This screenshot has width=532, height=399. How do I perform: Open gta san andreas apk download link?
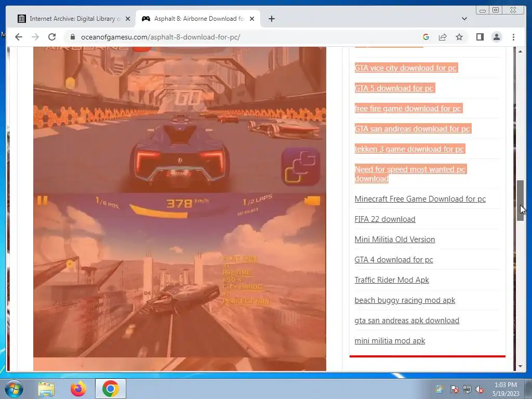tap(407, 321)
